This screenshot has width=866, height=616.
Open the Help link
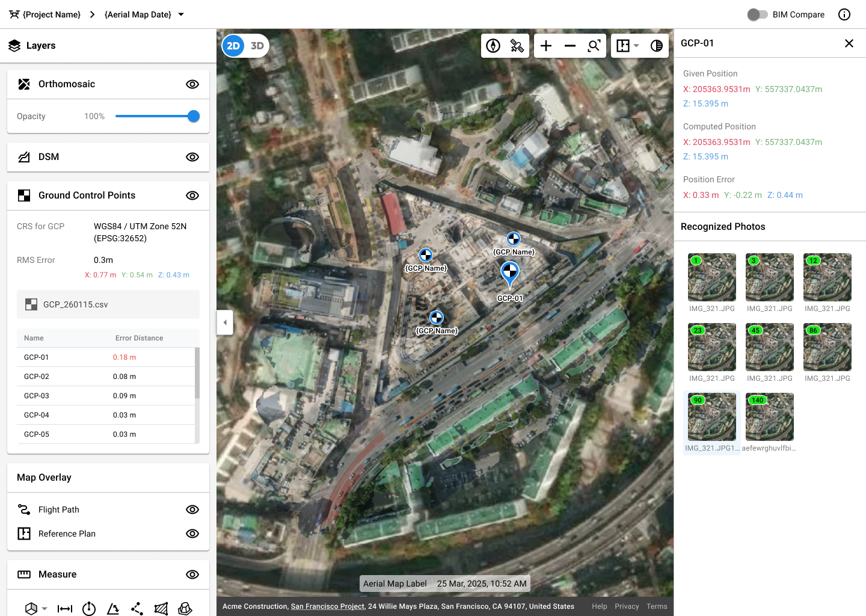click(x=600, y=606)
